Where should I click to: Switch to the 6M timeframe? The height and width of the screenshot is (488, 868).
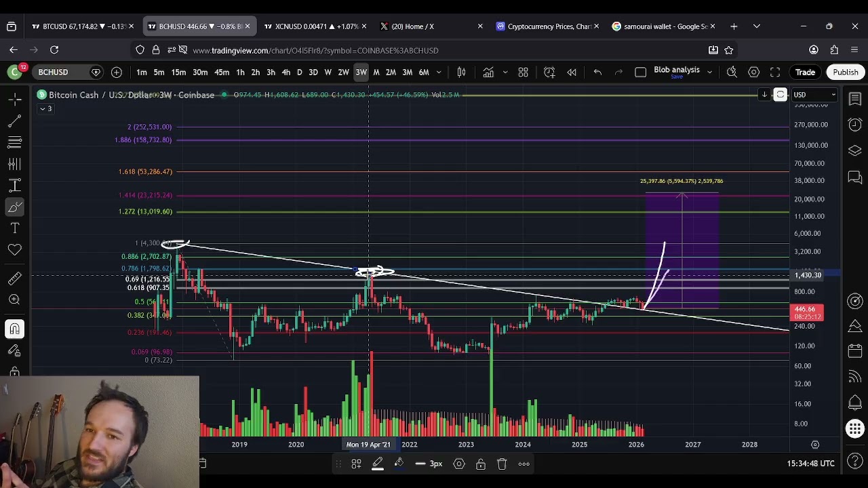click(424, 72)
